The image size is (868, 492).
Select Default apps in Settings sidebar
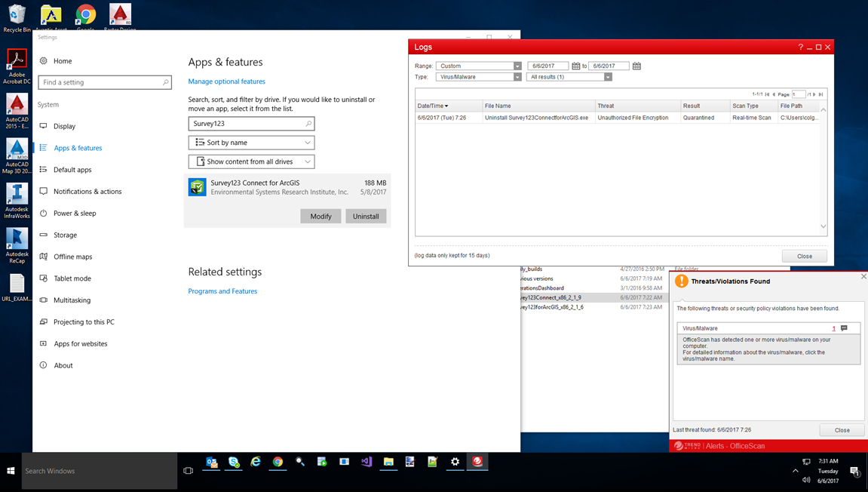coord(72,170)
